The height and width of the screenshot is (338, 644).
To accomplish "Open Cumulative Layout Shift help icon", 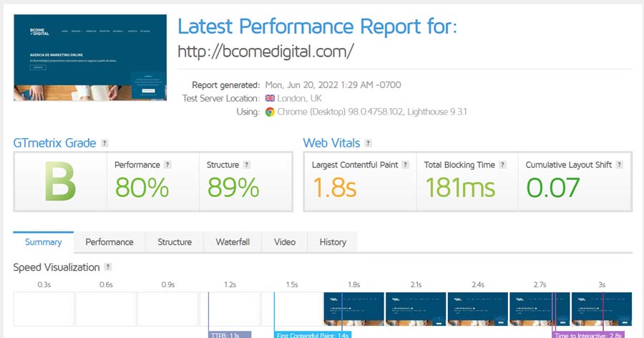I will [620, 165].
